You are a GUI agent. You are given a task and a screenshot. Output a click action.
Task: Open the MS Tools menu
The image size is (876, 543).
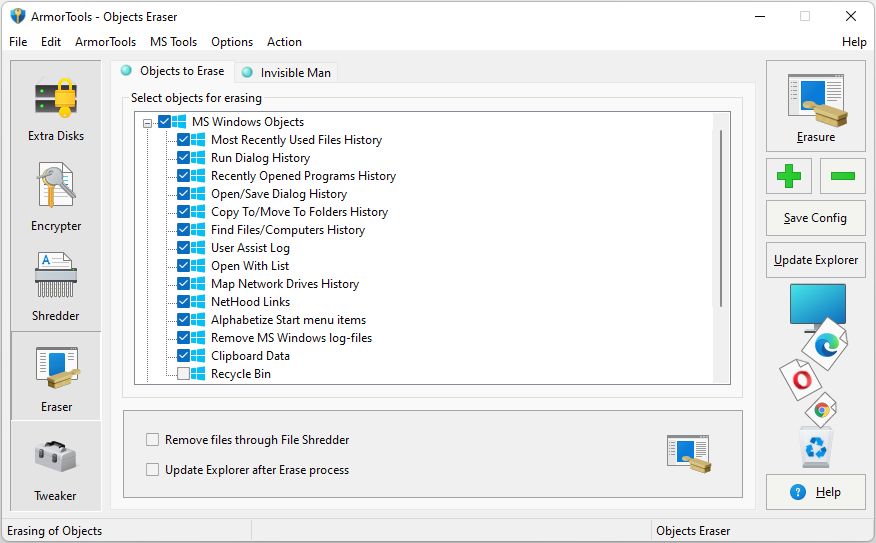click(x=173, y=42)
